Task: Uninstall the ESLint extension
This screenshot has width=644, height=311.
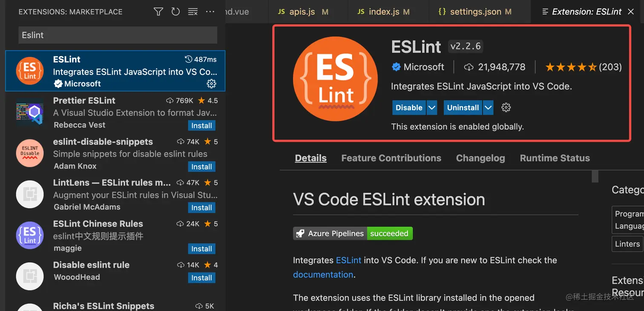Action: pyautogui.click(x=463, y=108)
